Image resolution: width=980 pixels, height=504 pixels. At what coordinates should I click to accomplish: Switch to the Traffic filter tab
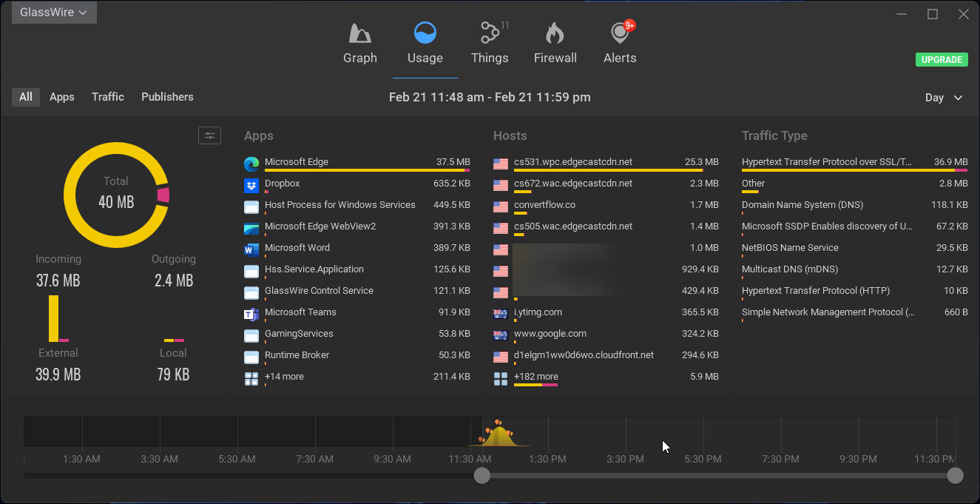pos(108,97)
